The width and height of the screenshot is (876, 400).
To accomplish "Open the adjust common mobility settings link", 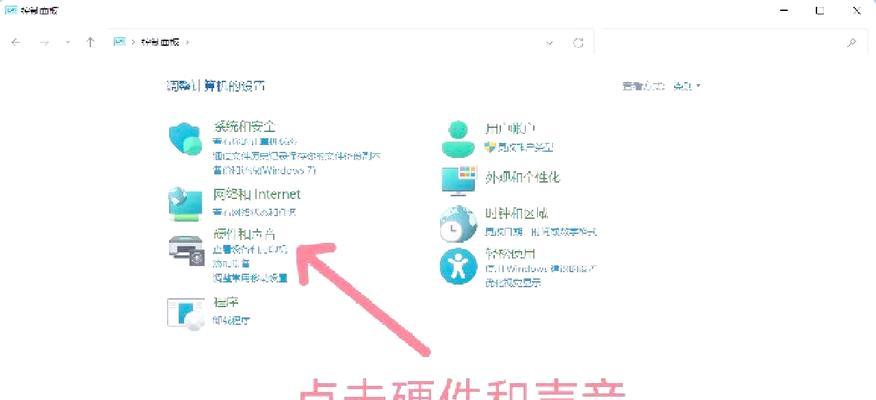I will point(250,278).
